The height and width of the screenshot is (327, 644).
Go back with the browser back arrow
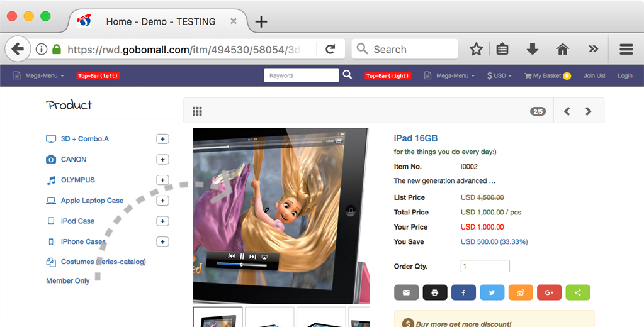pyautogui.click(x=18, y=49)
